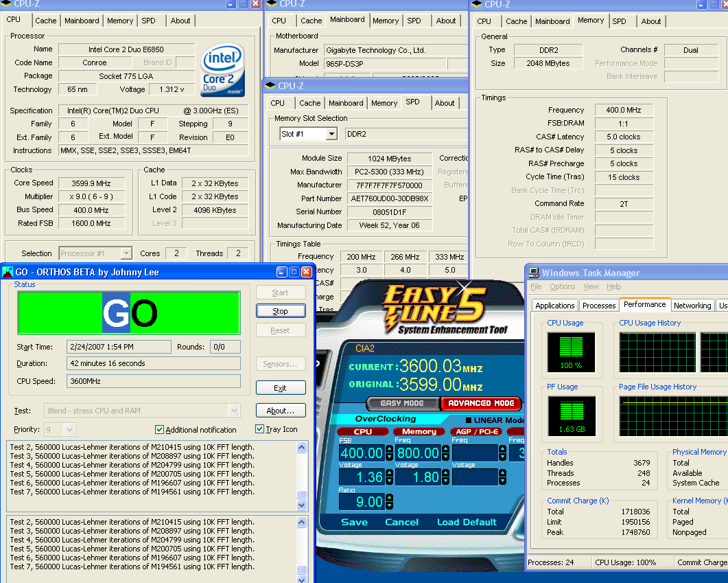728x583 pixels.
Task: Switch EasyTune5 to Easy Mode
Action: point(402,403)
